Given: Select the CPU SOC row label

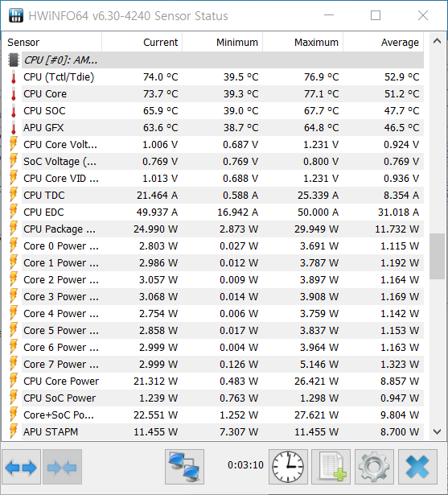Looking at the screenshot, I should [x=44, y=111].
